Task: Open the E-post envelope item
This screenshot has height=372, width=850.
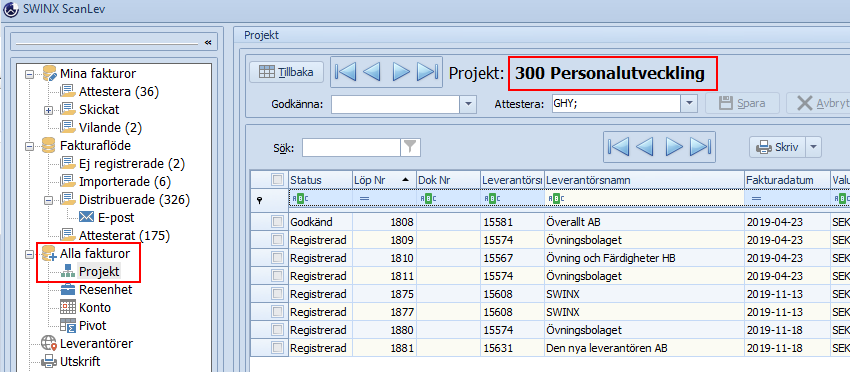Action: point(116,217)
